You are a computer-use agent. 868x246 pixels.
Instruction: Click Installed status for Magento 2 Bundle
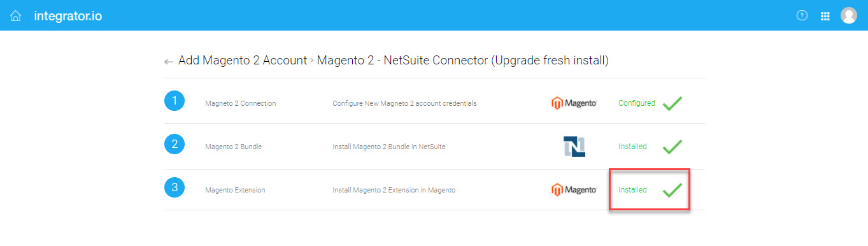[632, 147]
